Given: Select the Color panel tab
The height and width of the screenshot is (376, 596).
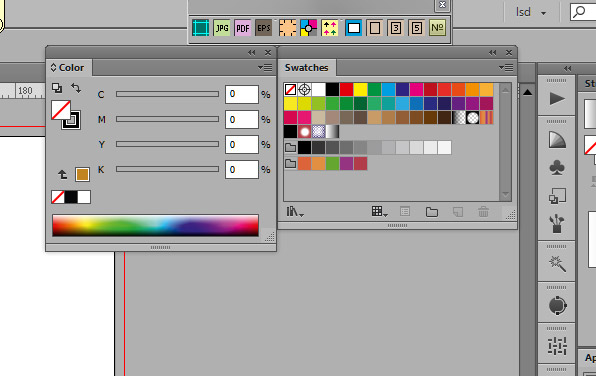Looking at the screenshot, I should pyautogui.click(x=68, y=68).
